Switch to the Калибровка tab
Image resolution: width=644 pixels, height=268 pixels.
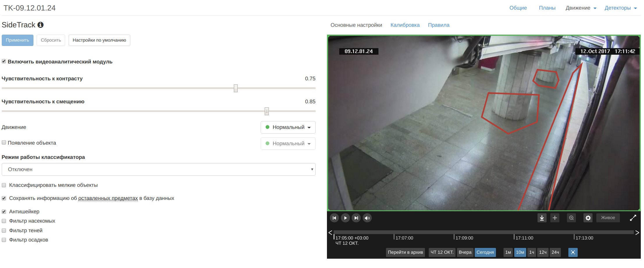[x=405, y=25]
